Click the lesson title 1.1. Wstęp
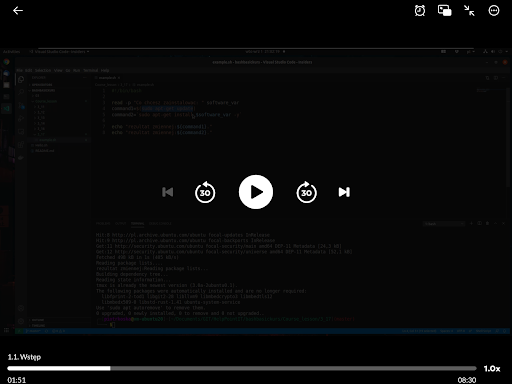 24,357
